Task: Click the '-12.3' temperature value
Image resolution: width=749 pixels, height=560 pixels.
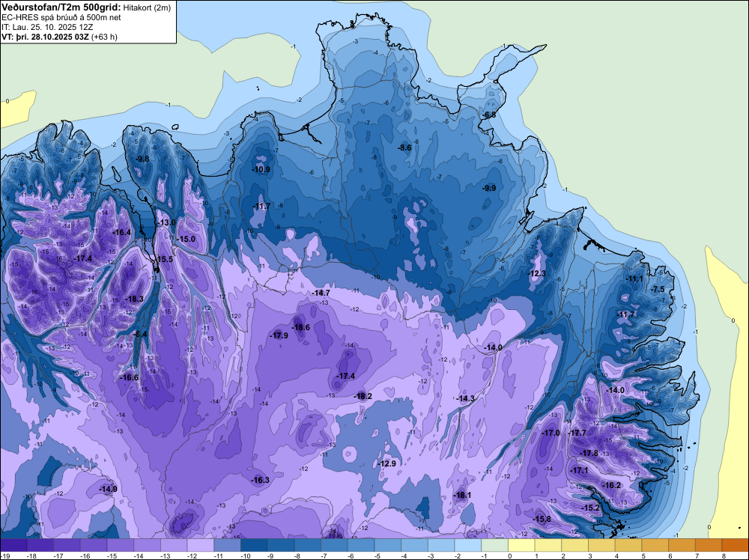Action: (537, 273)
